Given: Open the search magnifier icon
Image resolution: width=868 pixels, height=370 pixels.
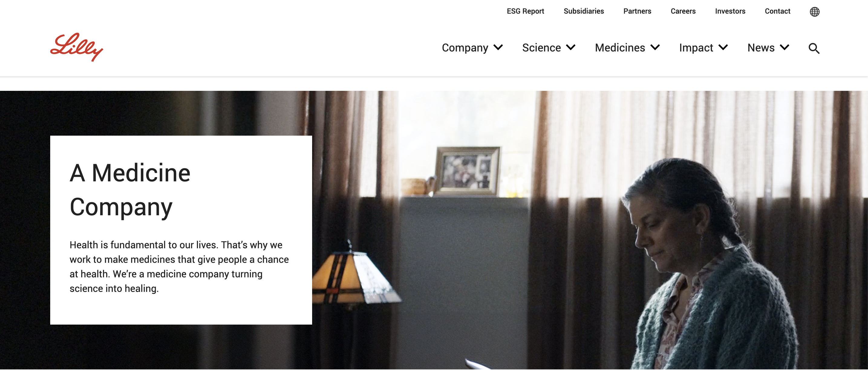Looking at the screenshot, I should 814,48.
